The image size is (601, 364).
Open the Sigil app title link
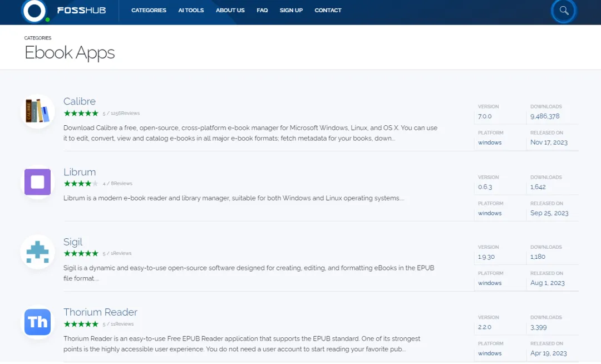73,242
